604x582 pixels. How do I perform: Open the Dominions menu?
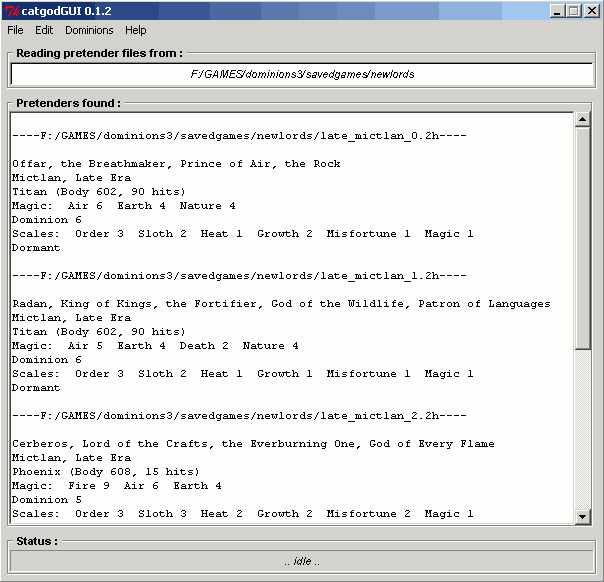tap(89, 30)
